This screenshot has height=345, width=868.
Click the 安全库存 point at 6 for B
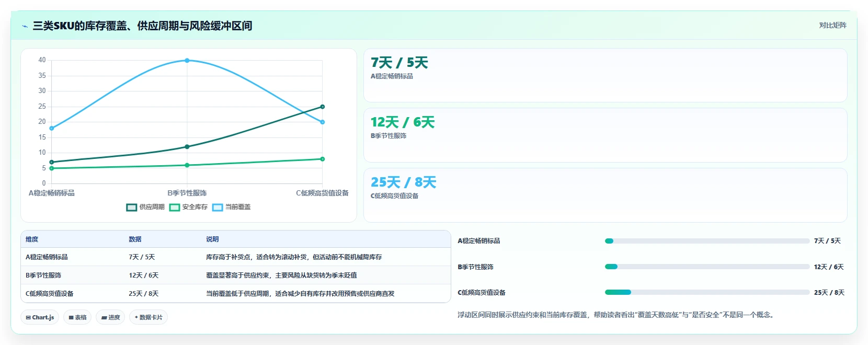187,165
